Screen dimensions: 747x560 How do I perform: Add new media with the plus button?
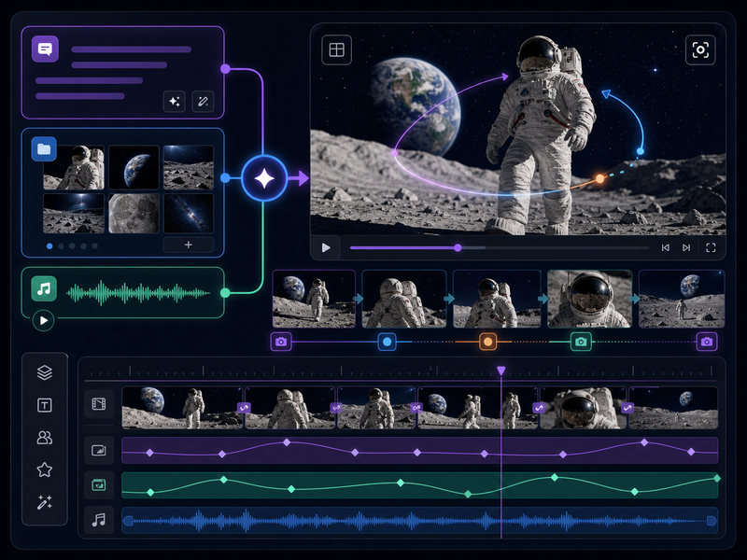click(189, 245)
